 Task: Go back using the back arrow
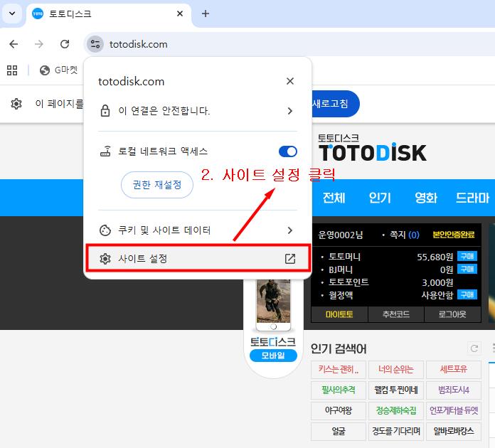(14, 44)
